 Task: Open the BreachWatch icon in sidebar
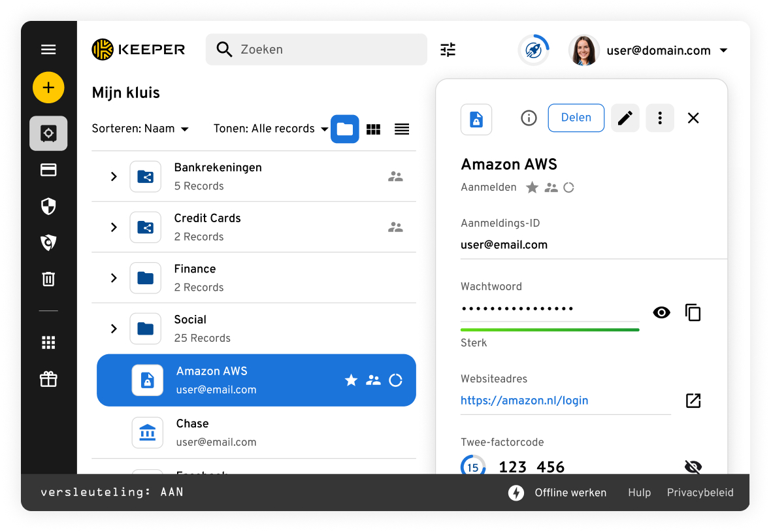click(48, 242)
